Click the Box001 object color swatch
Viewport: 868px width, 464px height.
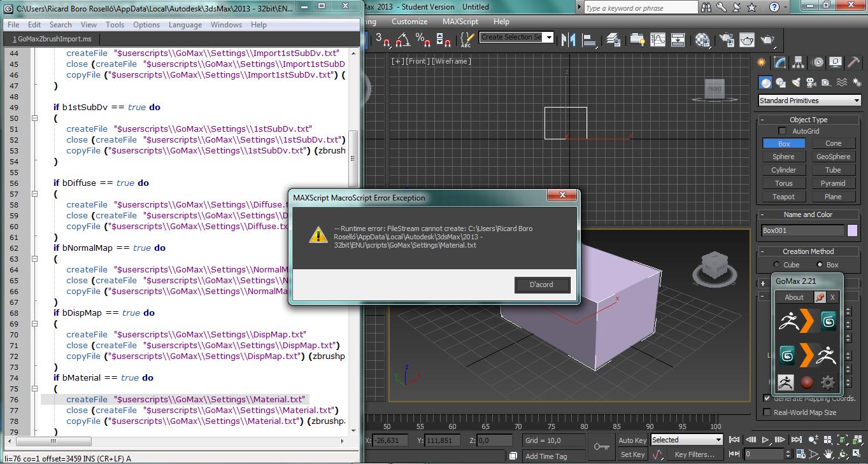852,230
